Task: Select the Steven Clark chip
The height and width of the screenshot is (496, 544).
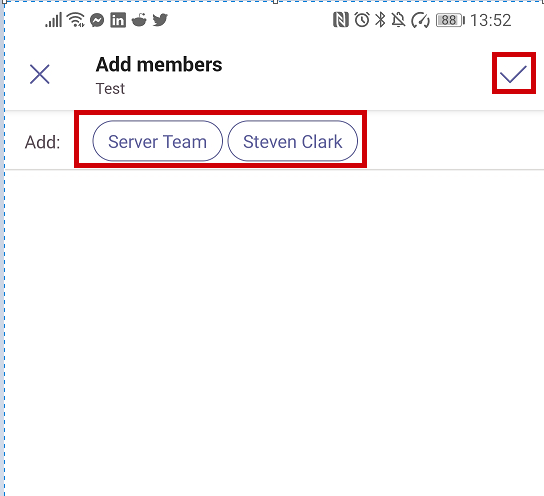Action: (292, 141)
